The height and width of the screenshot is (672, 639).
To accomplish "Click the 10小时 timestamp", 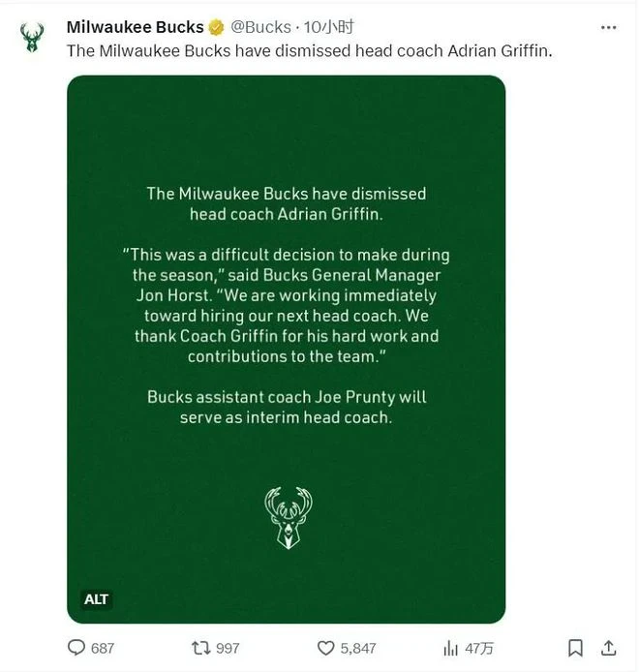I will pos(329,27).
